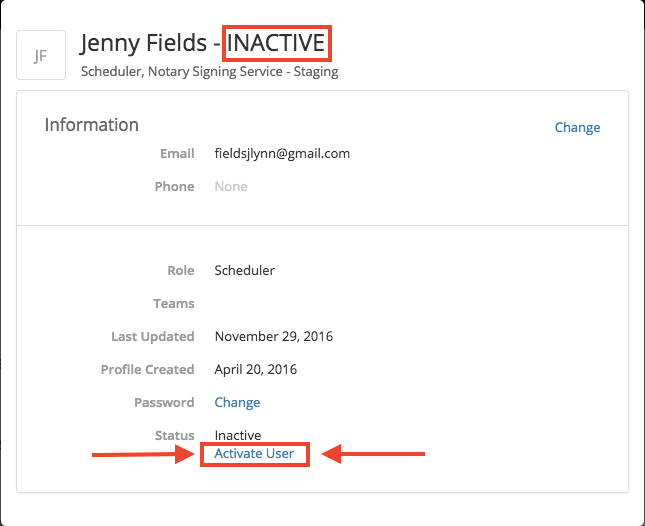Click the Password field label
Image resolution: width=645 pixels, height=526 pixels.
click(x=164, y=402)
